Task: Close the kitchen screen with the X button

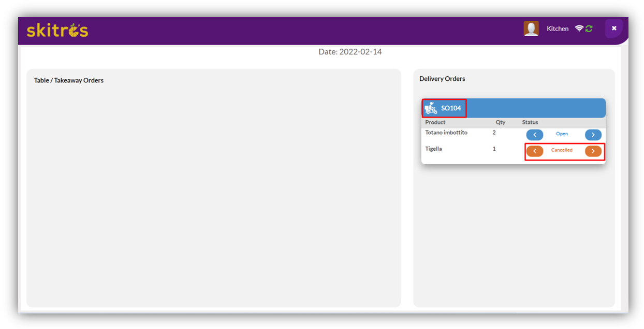Action: 614,28
